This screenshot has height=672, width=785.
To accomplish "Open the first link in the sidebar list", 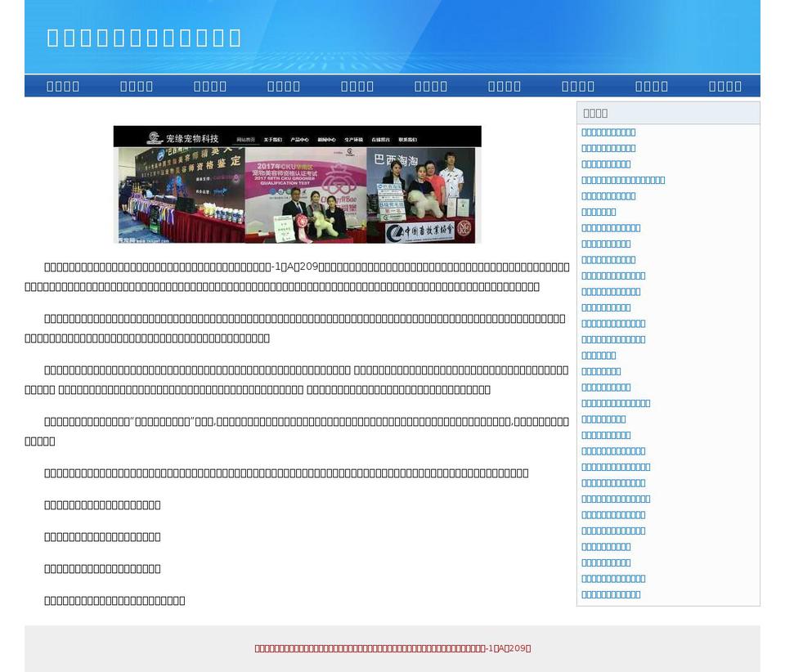I will [608, 132].
